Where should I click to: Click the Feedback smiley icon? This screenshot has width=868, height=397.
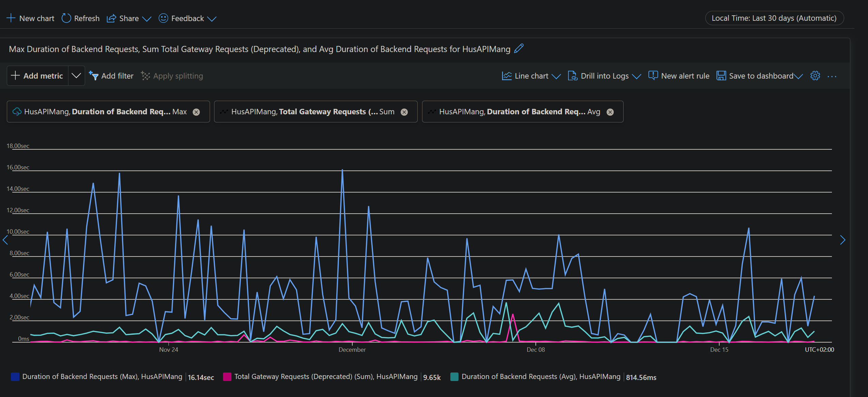(x=163, y=18)
